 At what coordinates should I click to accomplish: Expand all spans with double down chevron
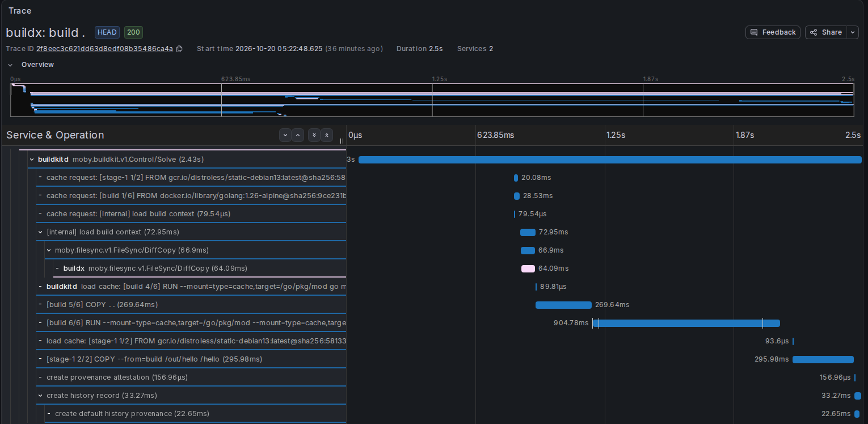pos(314,135)
